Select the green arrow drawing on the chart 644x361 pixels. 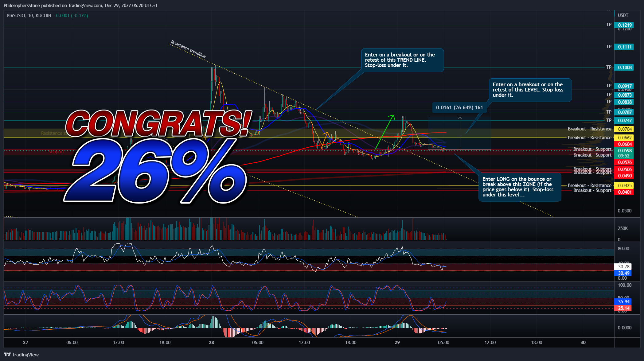click(384, 132)
